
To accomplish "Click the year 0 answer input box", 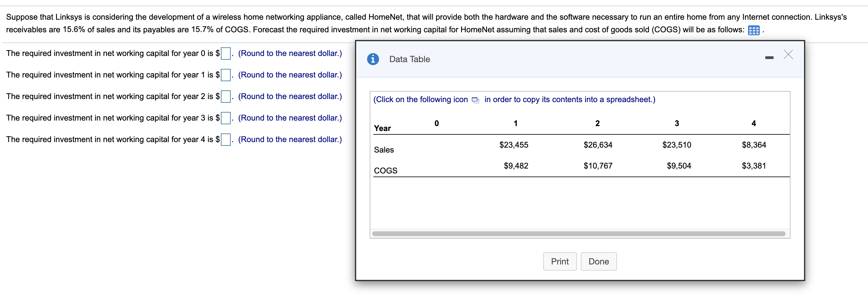I will [225, 53].
